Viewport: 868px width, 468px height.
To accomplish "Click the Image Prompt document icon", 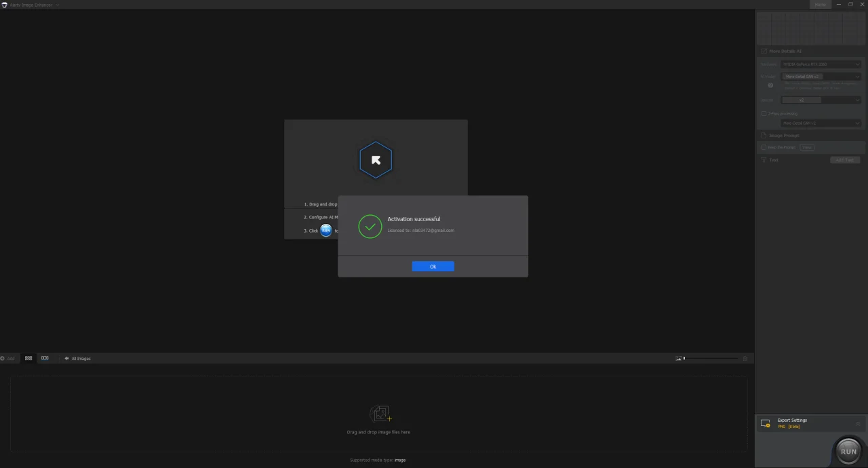I will coord(764,136).
